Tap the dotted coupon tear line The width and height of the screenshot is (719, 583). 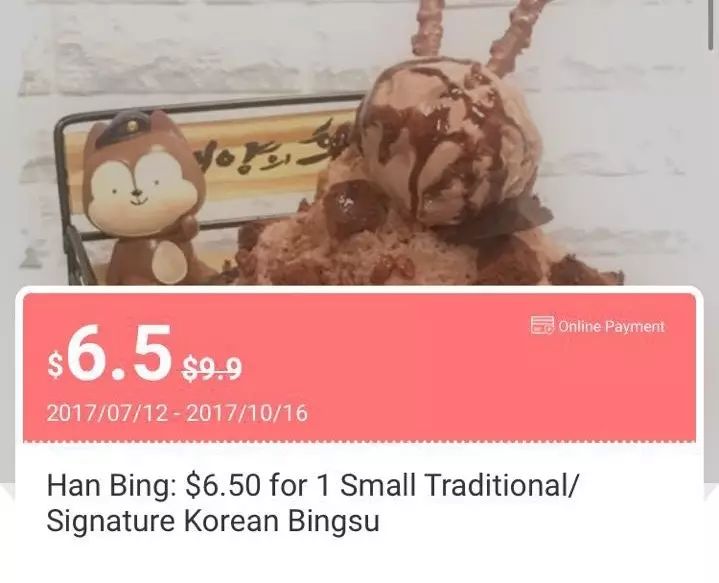point(360,442)
